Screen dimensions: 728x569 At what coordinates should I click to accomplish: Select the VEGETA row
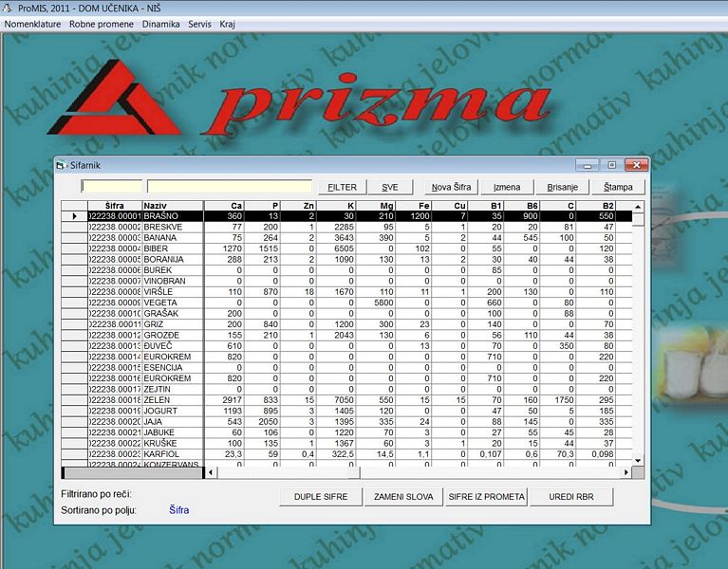[x=346, y=303]
